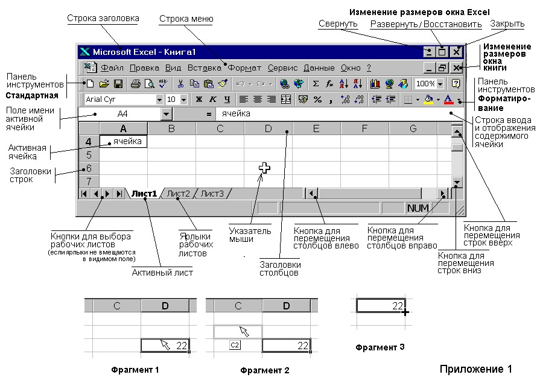Toggle Align Right formatting
This screenshot has width=537, height=392.
tap(272, 100)
